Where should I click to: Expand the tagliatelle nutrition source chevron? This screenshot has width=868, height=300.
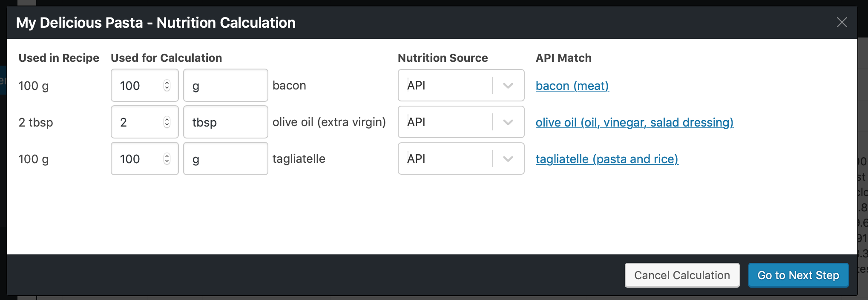508,159
